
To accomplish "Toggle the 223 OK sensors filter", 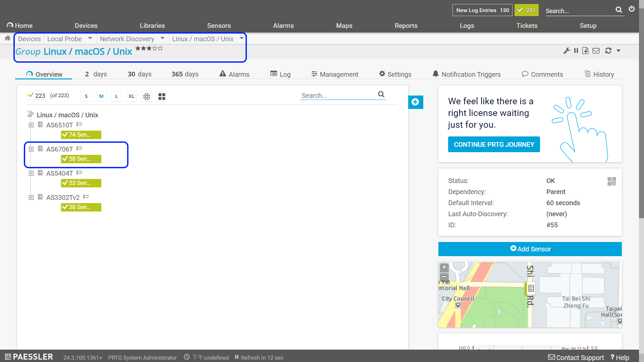I will coord(37,96).
